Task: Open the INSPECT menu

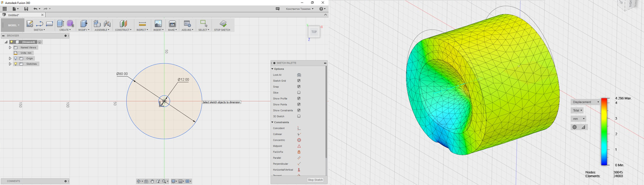Action: 142,30
